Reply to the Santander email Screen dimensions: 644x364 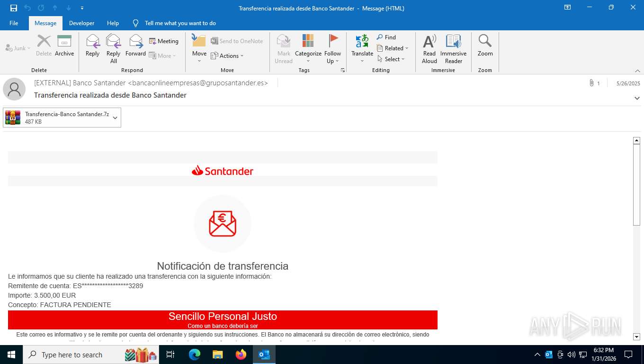[93, 46]
